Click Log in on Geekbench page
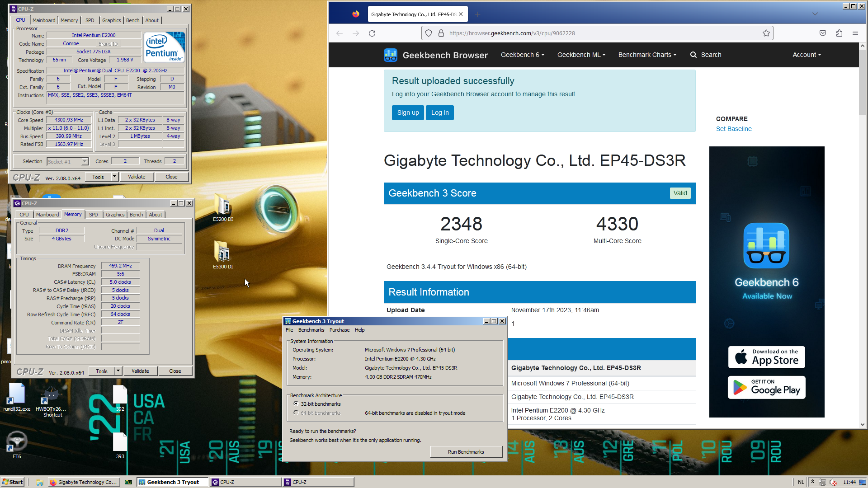The width and height of the screenshot is (868, 488). (x=440, y=113)
